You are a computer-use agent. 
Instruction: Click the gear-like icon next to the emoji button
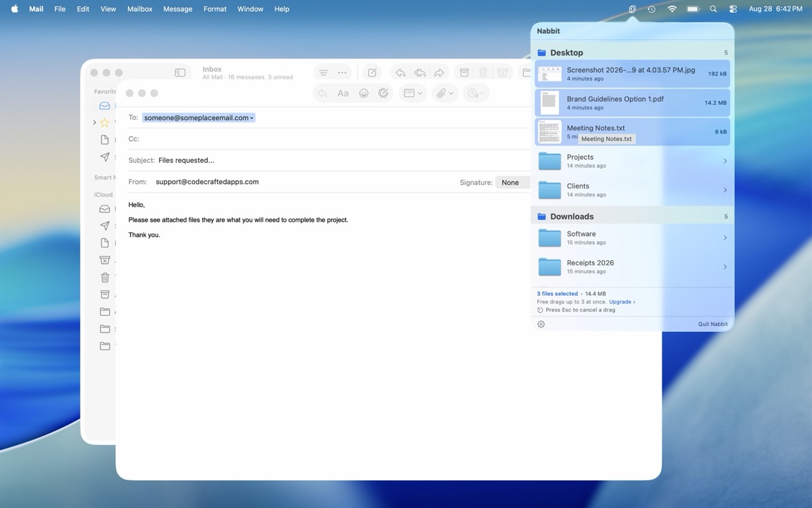point(383,93)
